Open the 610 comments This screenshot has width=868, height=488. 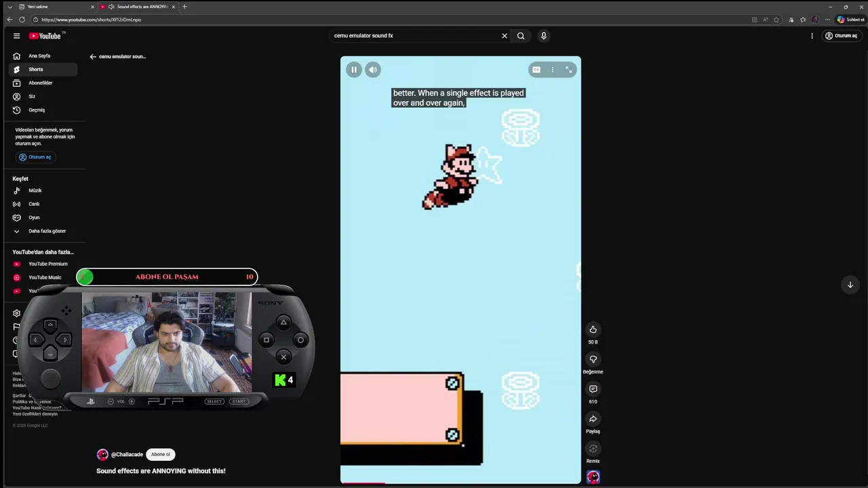point(593,389)
